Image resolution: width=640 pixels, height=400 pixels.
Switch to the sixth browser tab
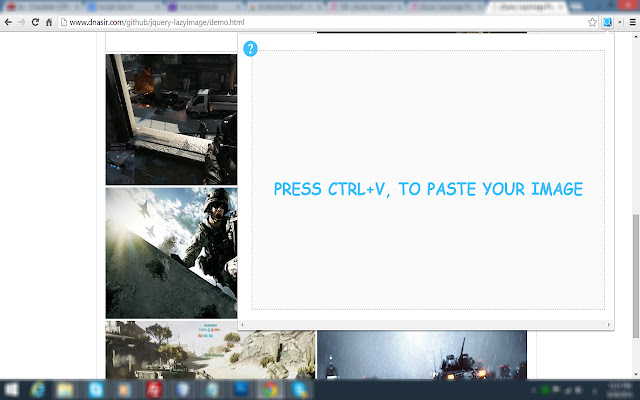pos(446,7)
